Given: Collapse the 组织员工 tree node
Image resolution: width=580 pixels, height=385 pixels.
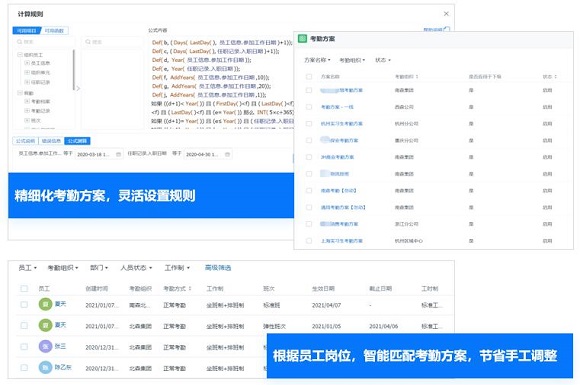Looking at the screenshot, I should (20, 54).
